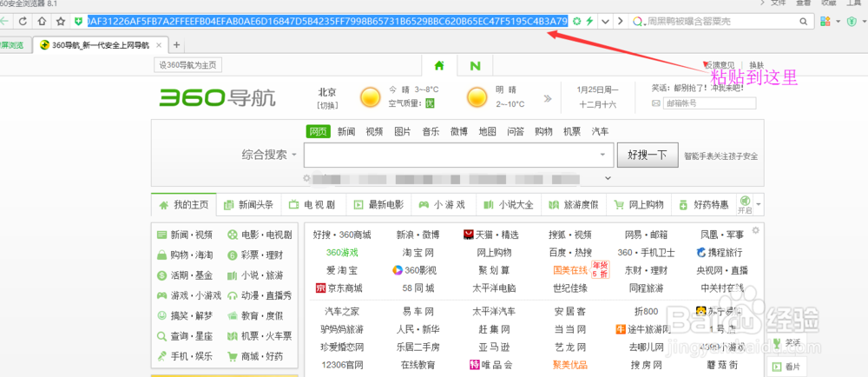Expand the 综合搜索 engine dropdown
The image size is (868, 377).
294,155
